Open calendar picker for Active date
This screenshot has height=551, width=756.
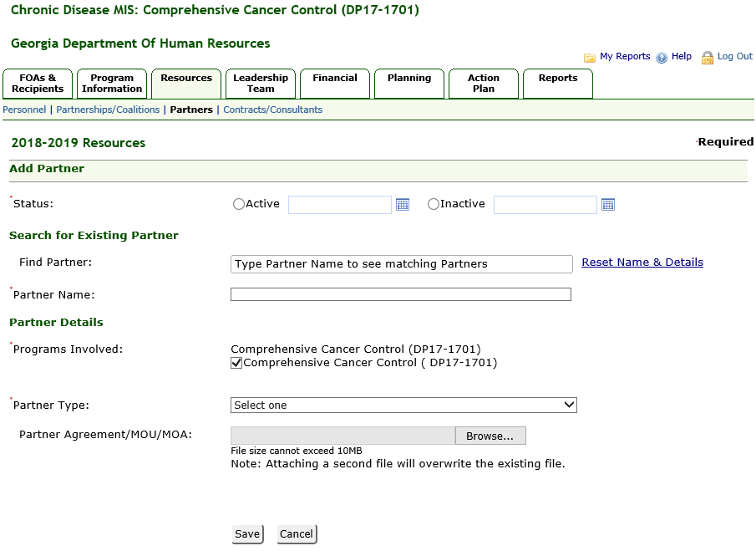tap(403, 205)
